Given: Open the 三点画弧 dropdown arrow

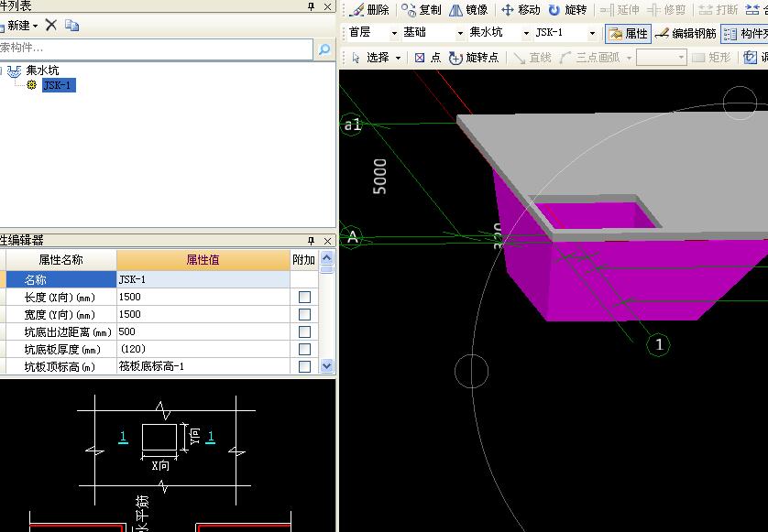Looking at the screenshot, I should coord(629,59).
